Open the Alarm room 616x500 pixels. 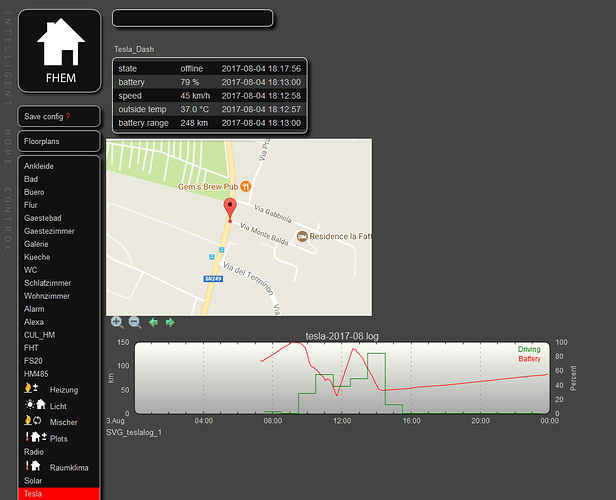[34, 309]
